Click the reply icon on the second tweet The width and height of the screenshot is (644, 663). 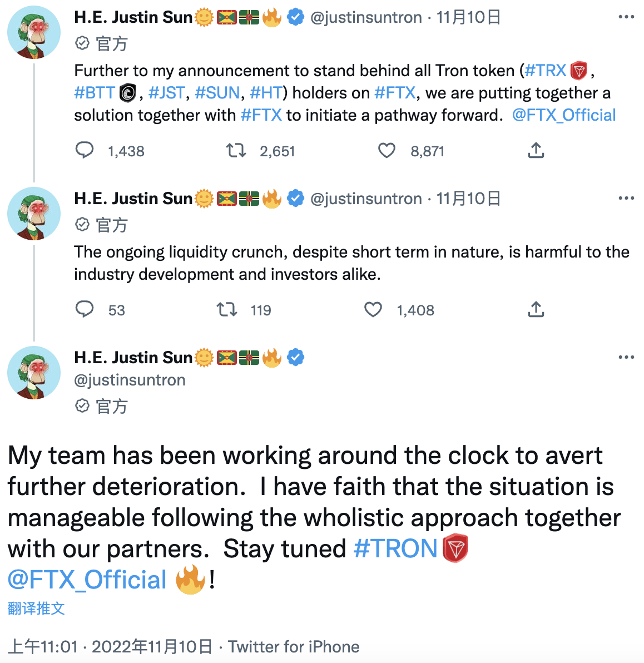(85, 309)
